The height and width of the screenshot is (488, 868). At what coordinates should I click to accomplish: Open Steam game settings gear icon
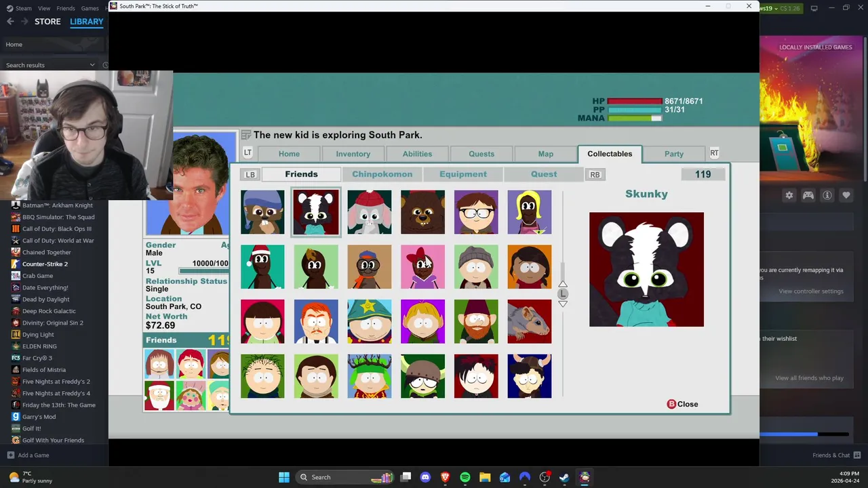(x=789, y=195)
